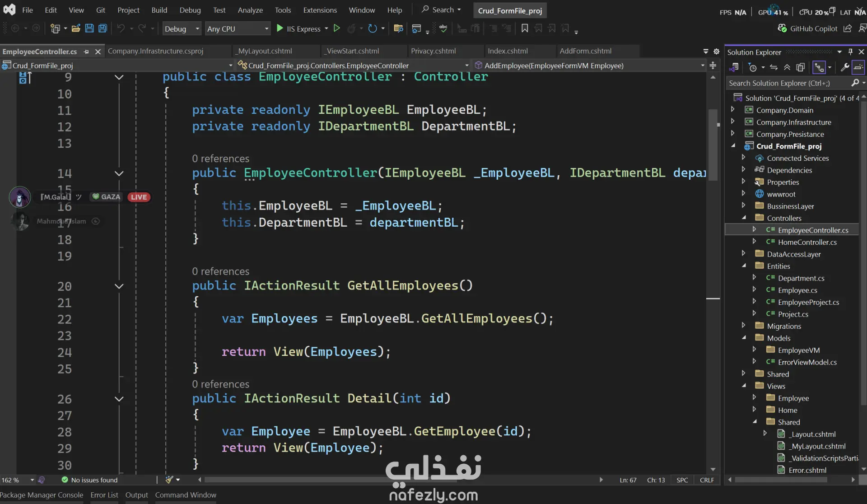This screenshot has width=867, height=504.
Task: Toggle the pin on EmployeeController.cs tab
Action: coord(86,51)
